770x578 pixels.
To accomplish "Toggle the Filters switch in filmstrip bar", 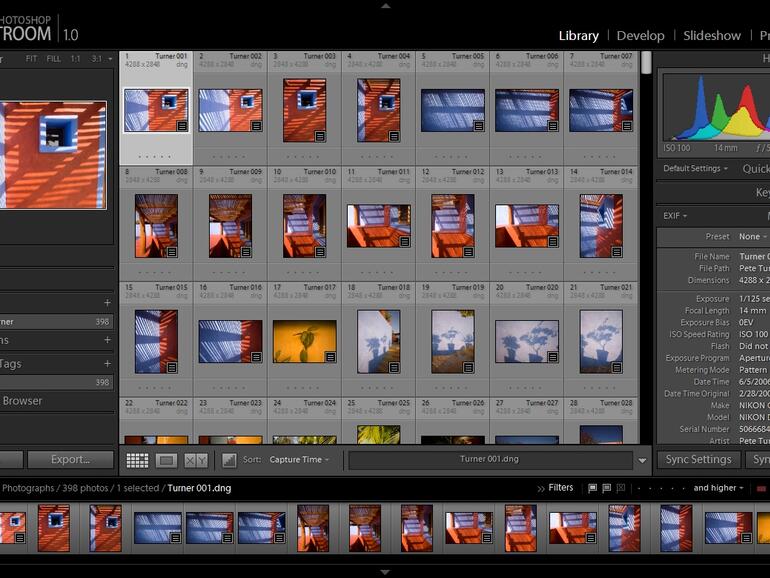I will click(555, 488).
